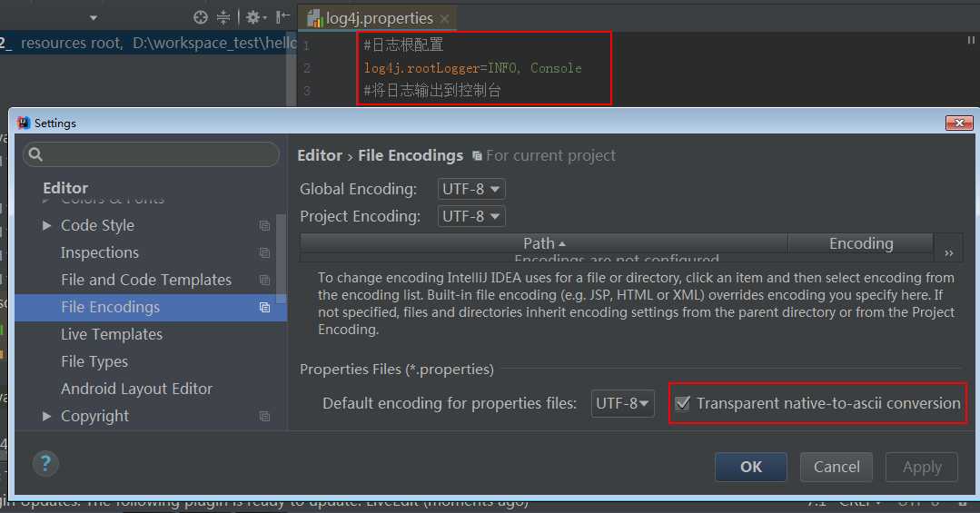The width and height of the screenshot is (980, 513).
Task: Click the scroll-from-source crosshair icon
Action: pos(200,17)
